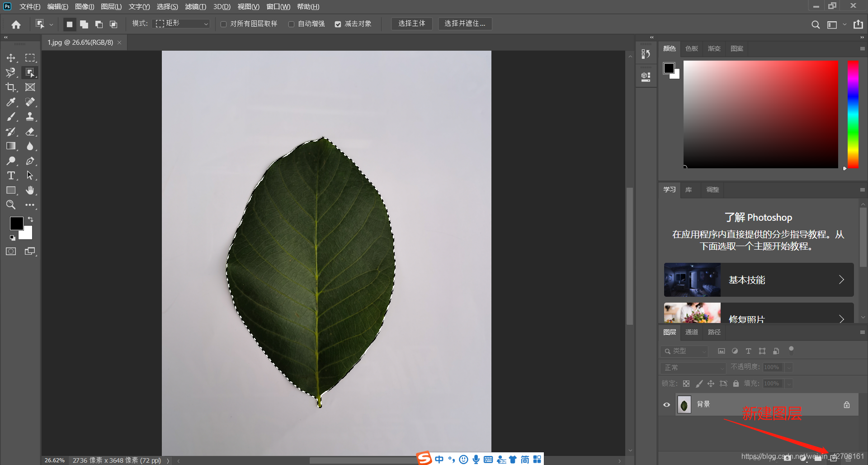868x465 pixels.
Task: Select the Rectangle shape tool
Action: pyautogui.click(x=11, y=190)
